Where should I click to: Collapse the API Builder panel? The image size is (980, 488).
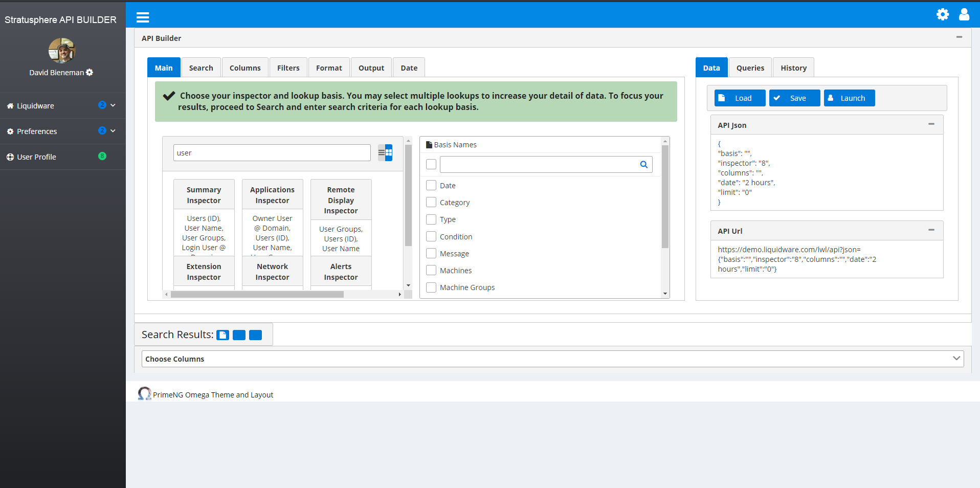click(959, 37)
